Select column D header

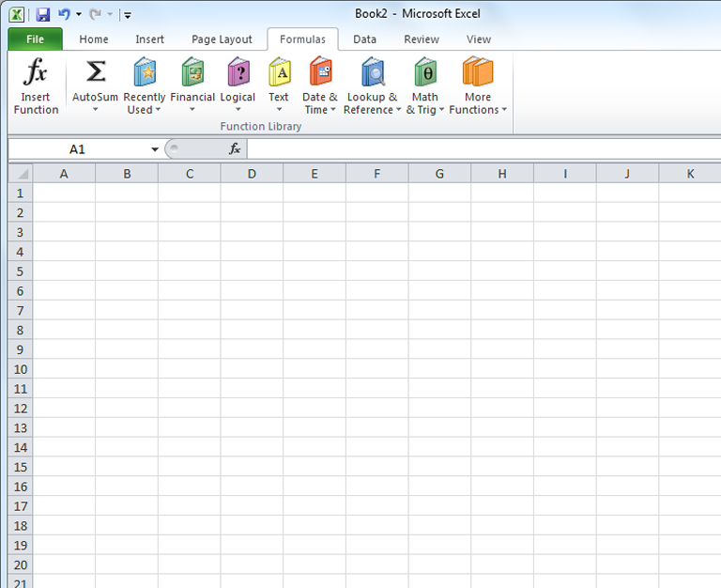pos(252,174)
